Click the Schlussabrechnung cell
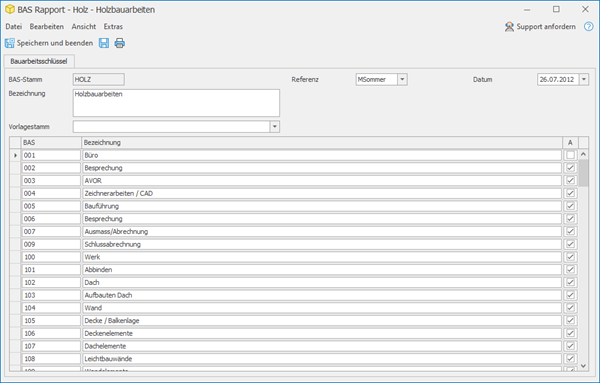This screenshot has width=600, height=383. [x=322, y=244]
